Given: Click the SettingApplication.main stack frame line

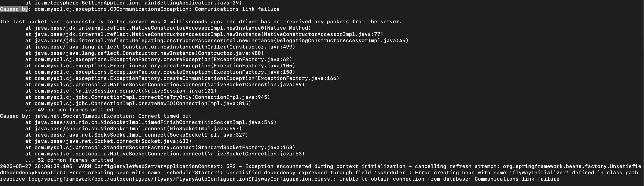Looking at the screenshot, I should click(x=134, y=3).
